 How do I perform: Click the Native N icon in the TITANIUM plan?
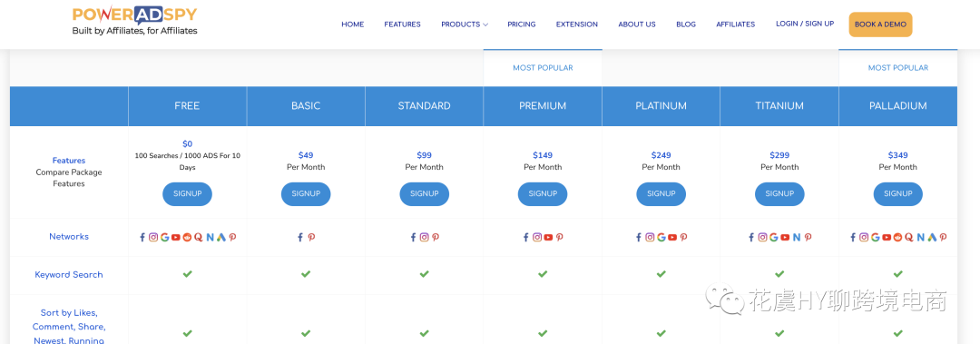pyautogui.click(x=797, y=237)
